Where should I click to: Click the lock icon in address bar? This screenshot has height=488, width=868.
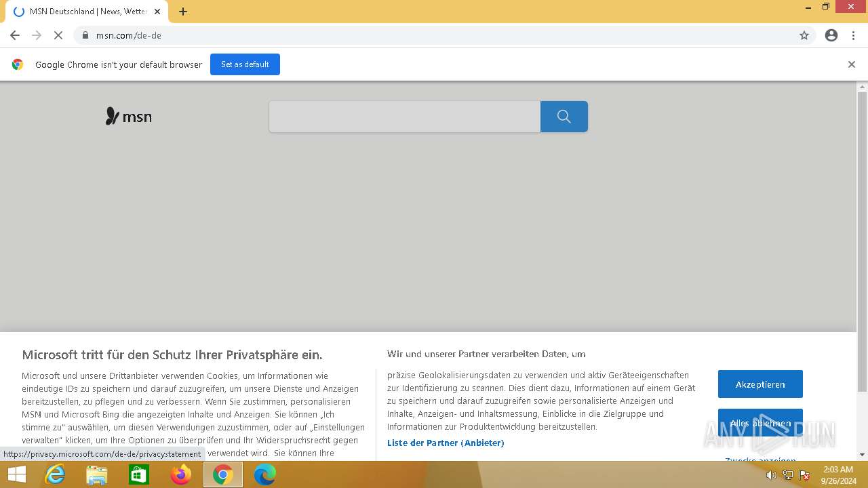click(x=85, y=35)
